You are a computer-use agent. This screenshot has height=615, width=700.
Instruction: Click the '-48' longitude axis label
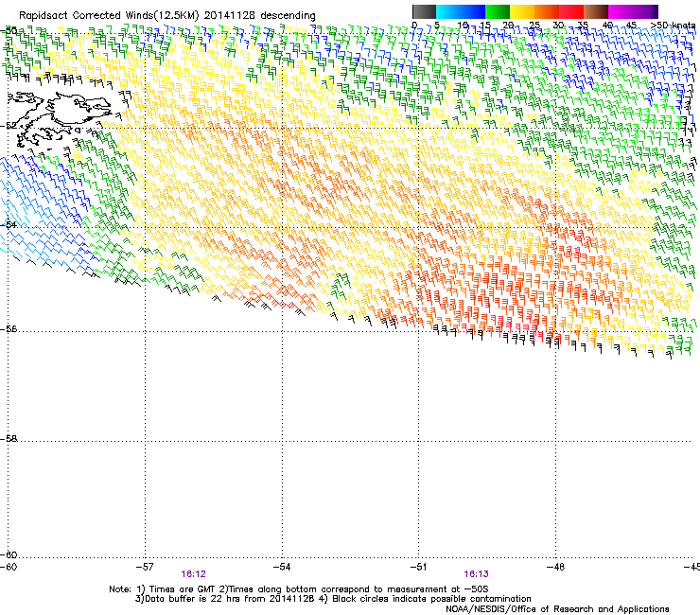coord(555,567)
